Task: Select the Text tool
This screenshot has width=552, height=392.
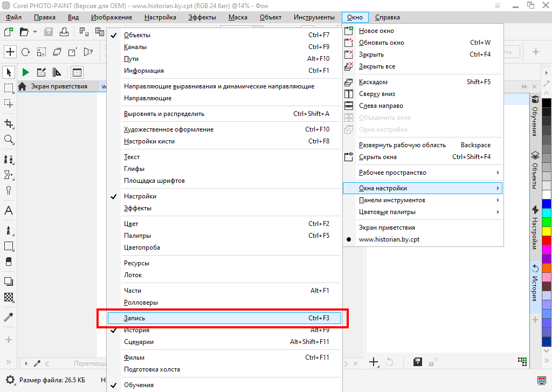Action: (9, 210)
